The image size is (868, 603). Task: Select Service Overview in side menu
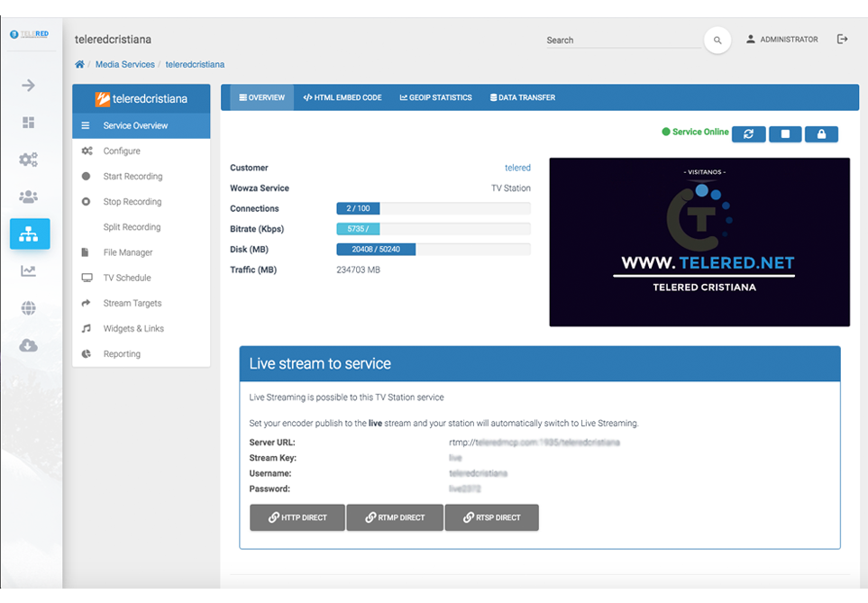142,125
